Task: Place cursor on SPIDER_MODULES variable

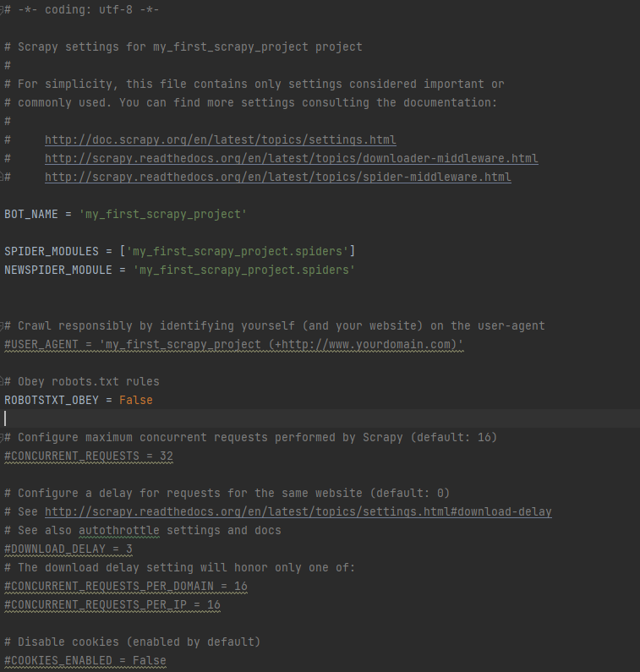Action: tap(52, 251)
